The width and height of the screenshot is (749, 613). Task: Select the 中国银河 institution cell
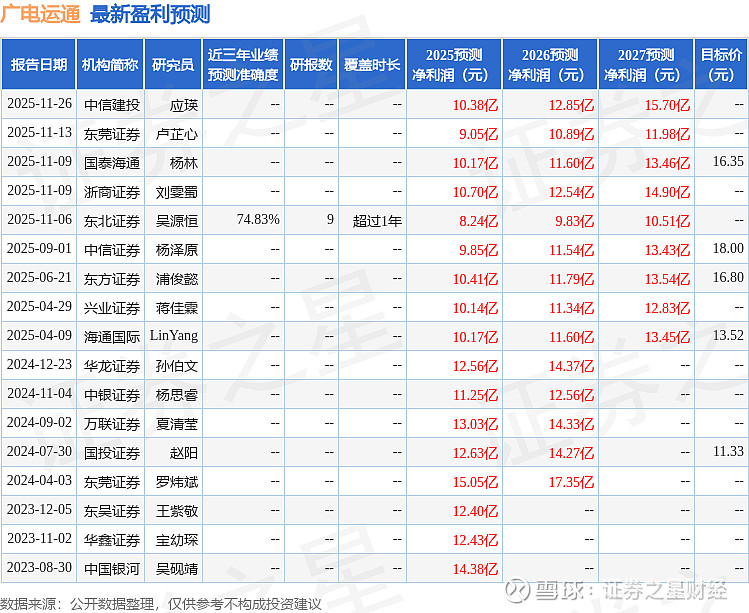(112, 569)
